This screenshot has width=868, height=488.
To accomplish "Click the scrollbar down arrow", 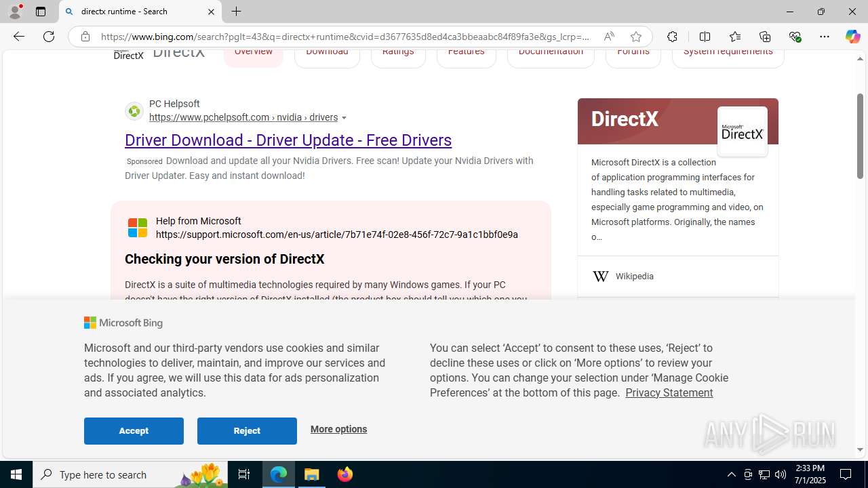I will click(860, 449).
